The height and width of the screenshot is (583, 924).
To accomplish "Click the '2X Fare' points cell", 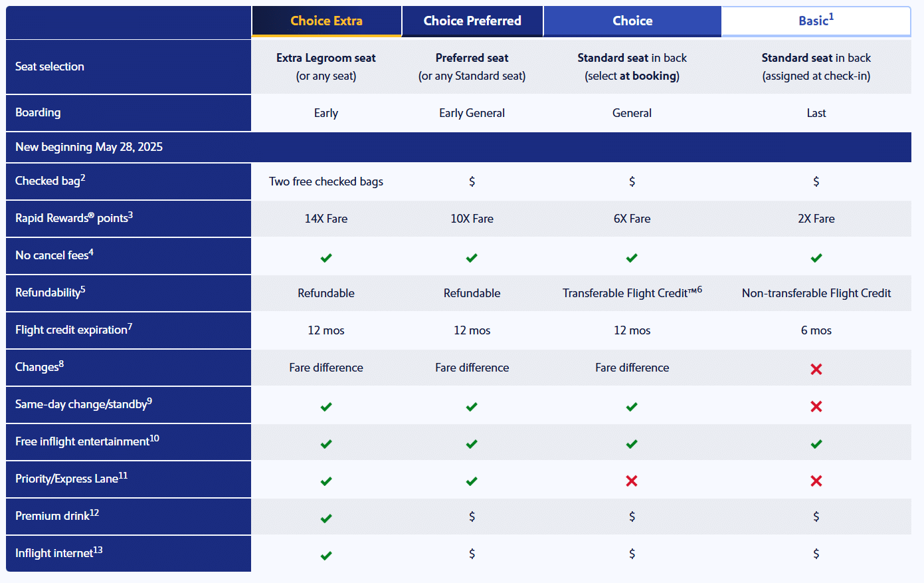I will tap(816, 219).
